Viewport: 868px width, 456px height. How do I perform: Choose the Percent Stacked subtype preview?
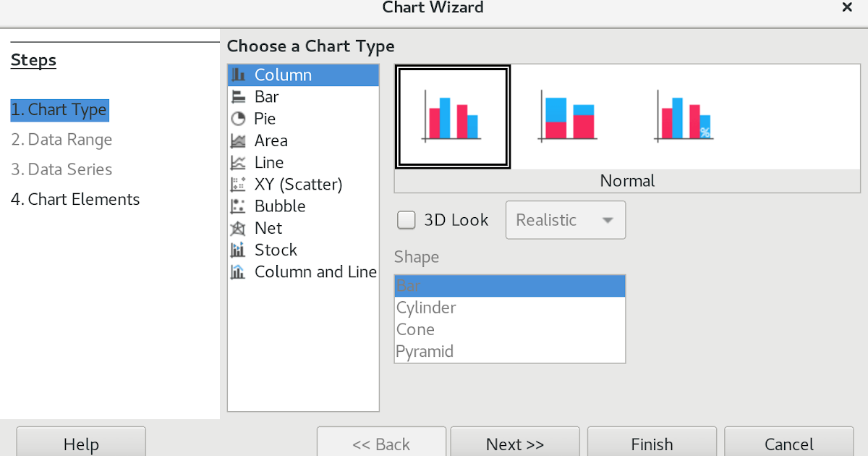click(684, 116)
